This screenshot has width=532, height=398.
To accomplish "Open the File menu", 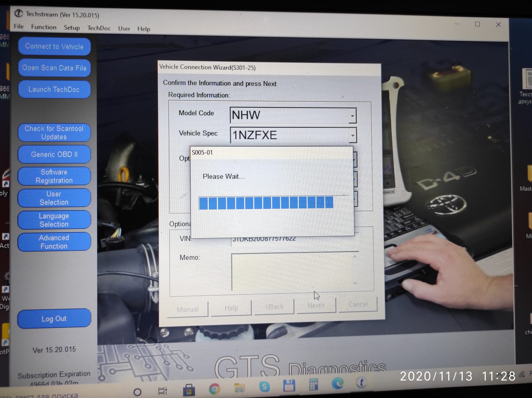I will click(19, 26).
